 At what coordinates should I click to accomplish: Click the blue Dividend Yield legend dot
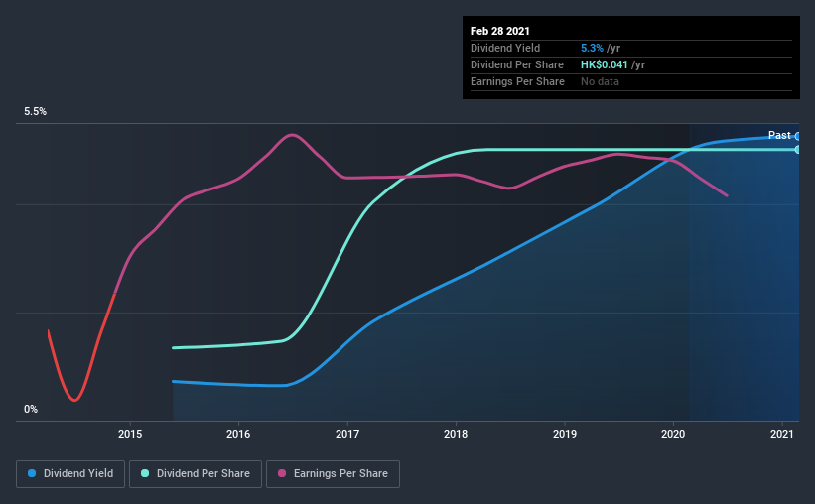pyautogui.click(x=32, y=473)
